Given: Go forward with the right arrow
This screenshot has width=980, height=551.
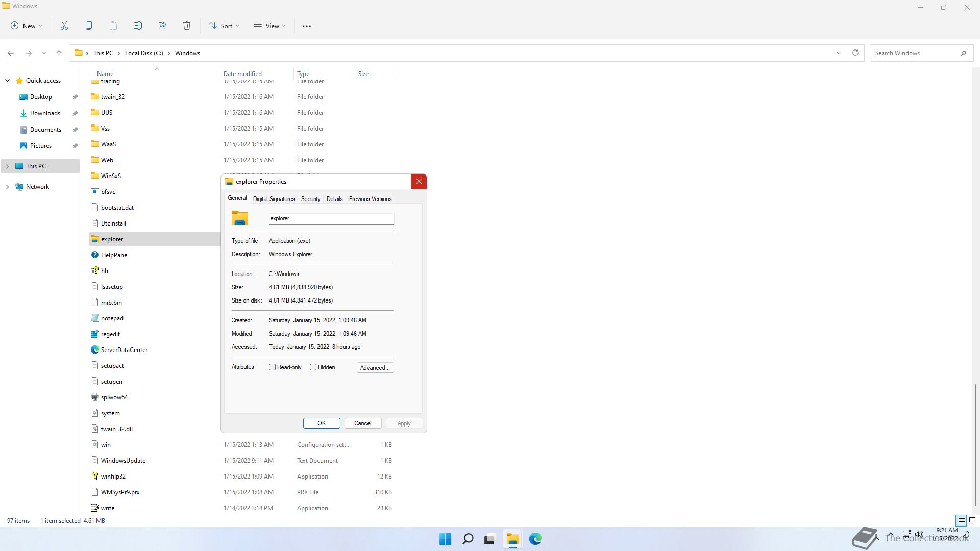Looking at the screenshot, I should [x=29, y=53].
